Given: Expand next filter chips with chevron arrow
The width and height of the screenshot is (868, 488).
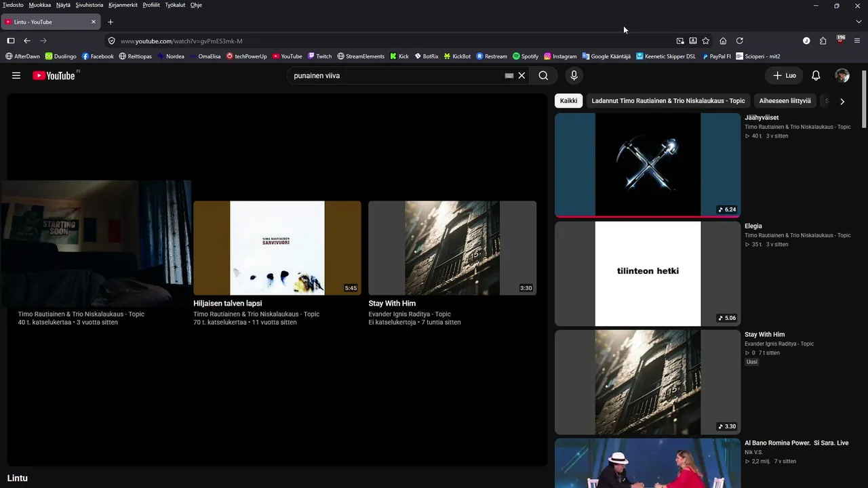Looking at the screenshot, I should 842,101.
